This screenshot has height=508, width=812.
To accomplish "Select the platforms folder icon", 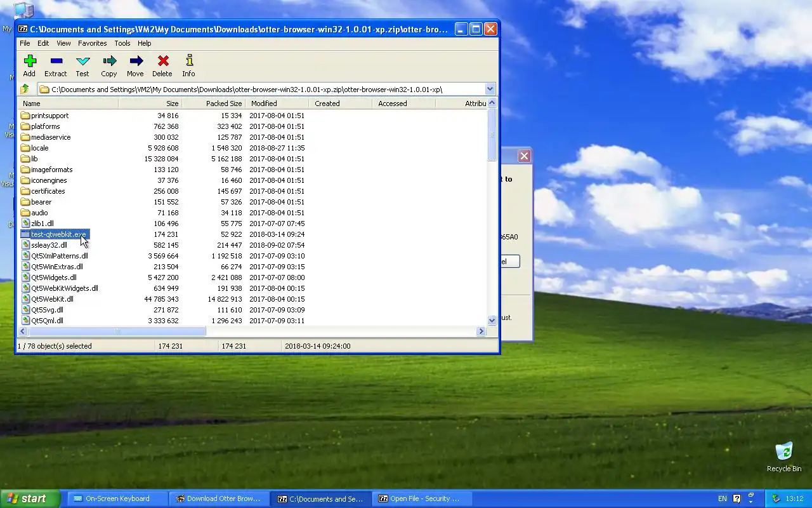I will click(x=25, y=126).
